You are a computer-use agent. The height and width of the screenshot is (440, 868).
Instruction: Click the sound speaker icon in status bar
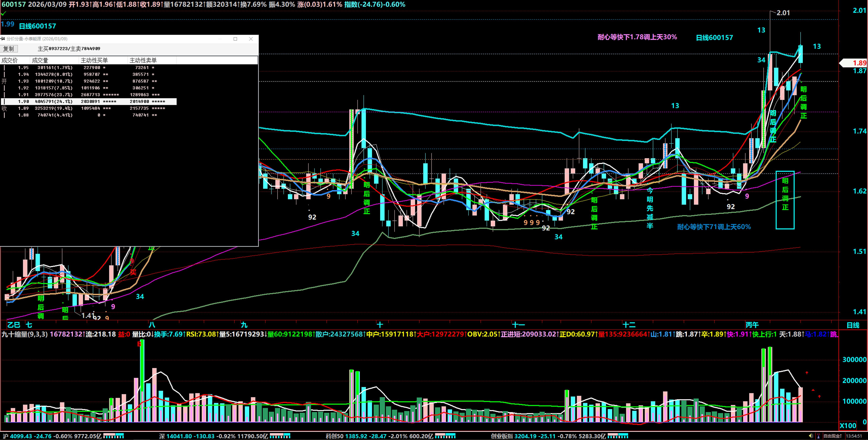(x=811, y=436)
